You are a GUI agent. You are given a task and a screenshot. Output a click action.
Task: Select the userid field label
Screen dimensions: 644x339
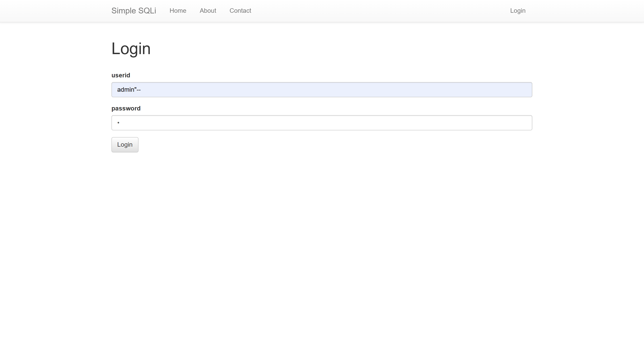pos(121,75)
